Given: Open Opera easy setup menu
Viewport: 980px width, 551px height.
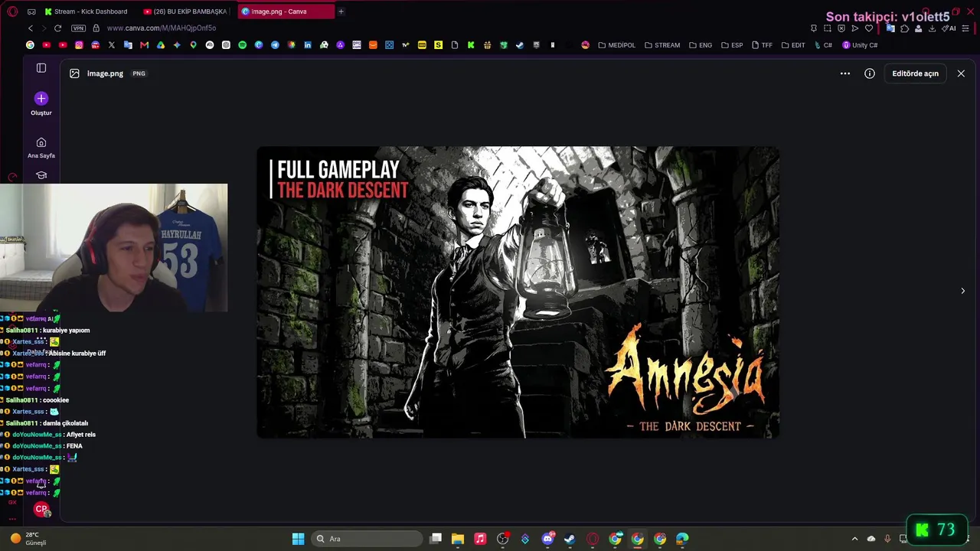Looking at the screenshot, I should click(965, 28).
